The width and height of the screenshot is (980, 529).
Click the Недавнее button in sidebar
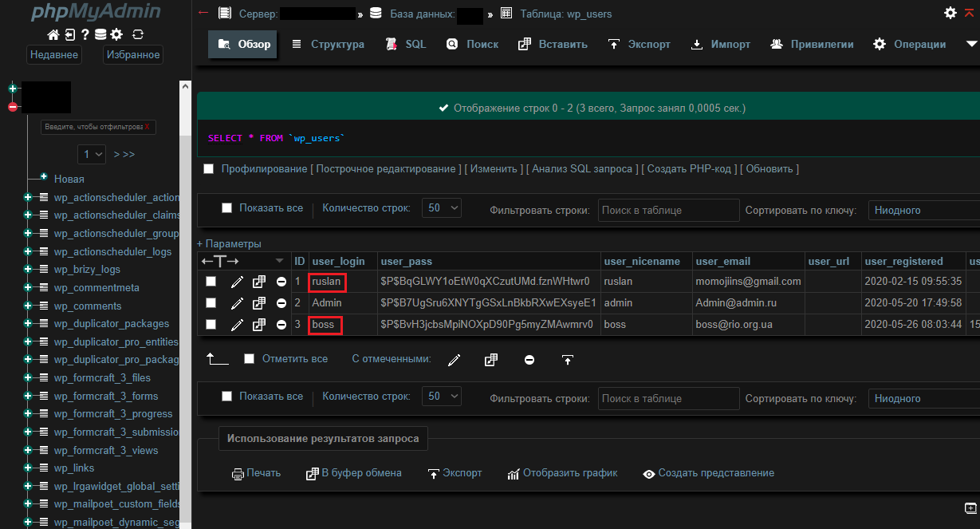click(54, 55)
